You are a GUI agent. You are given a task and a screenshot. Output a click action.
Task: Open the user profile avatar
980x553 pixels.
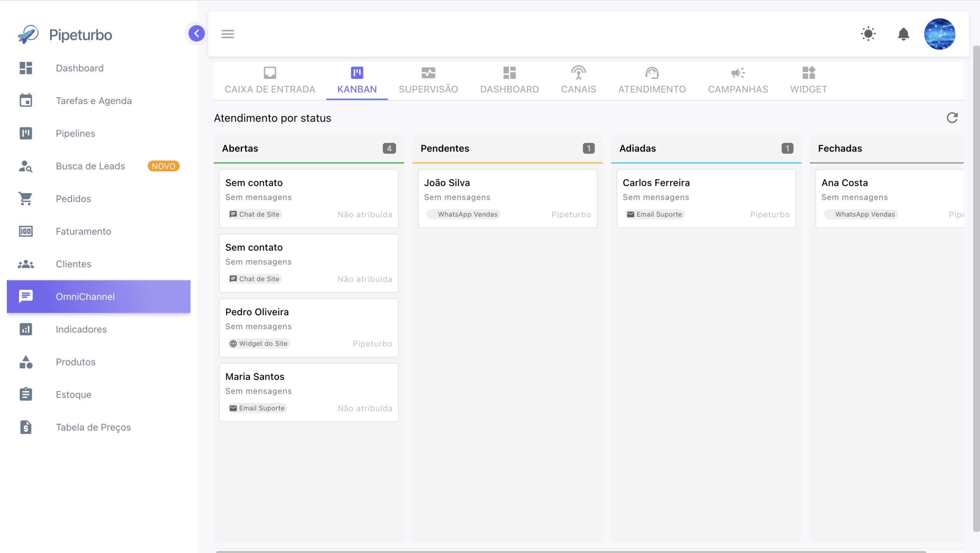940,34
